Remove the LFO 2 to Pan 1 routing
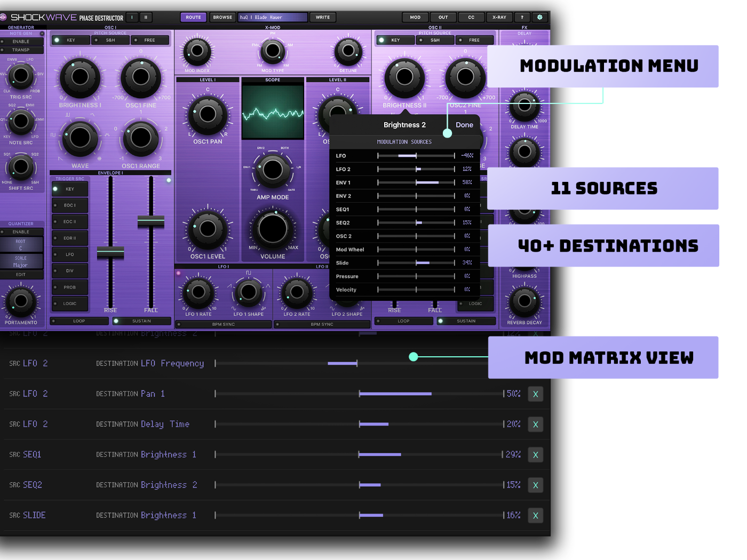The height and width of the screenshot is (560, 747). (535, 394)
